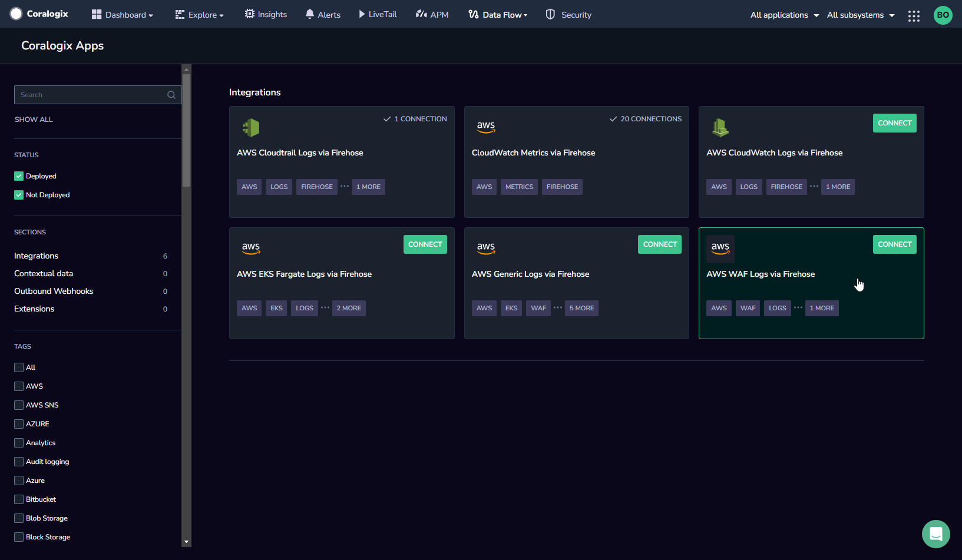962x560 pixels.
Task: Check the AWS SNS tag filter
Action: 19,405
